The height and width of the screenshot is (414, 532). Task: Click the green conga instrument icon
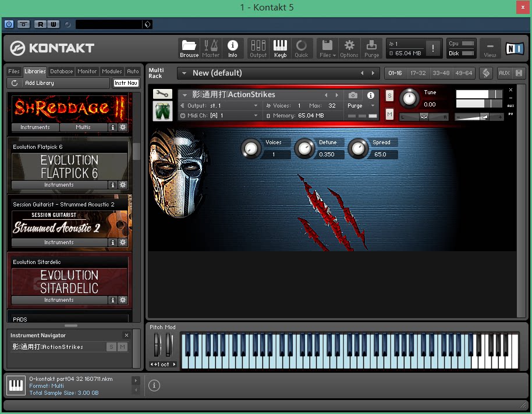[162, 111]
